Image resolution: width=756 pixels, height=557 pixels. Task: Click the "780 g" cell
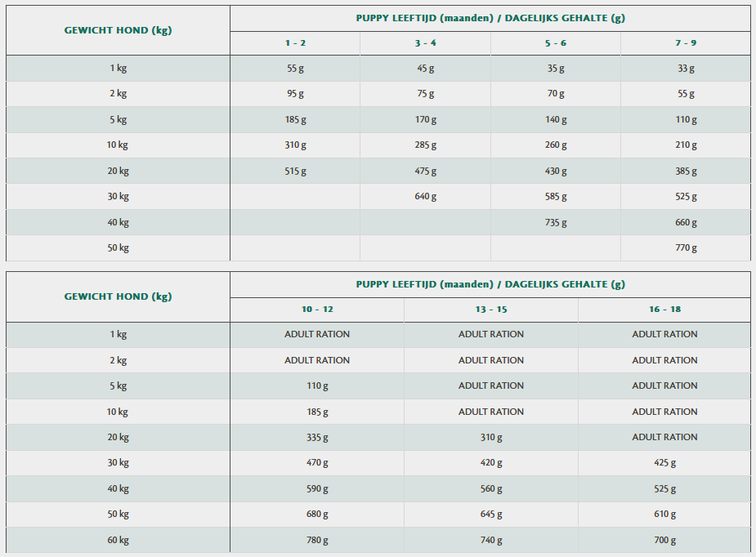point(317,541)
